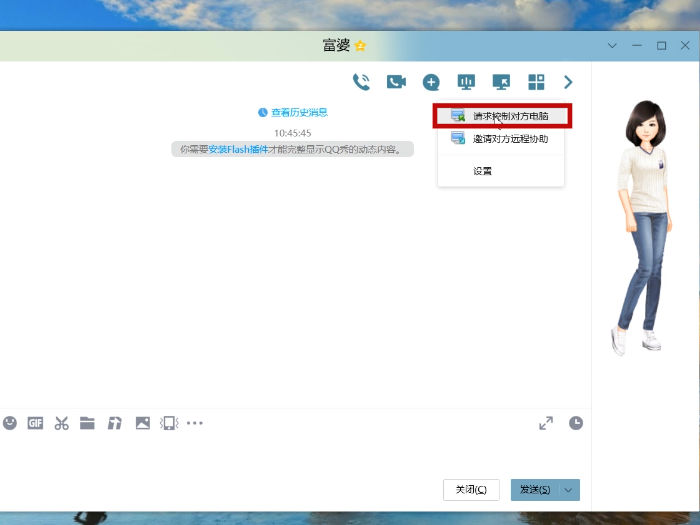
Task: Start a video call
Action: [396, 82]
